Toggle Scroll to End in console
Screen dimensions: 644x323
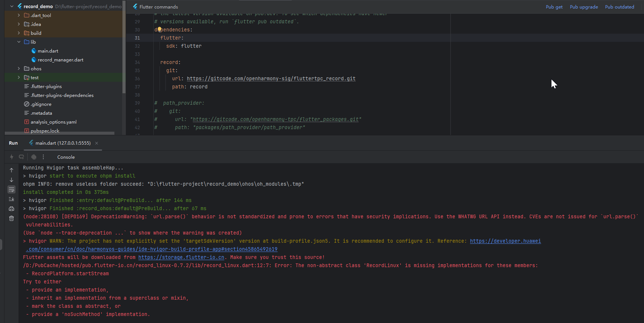point(11,199)
